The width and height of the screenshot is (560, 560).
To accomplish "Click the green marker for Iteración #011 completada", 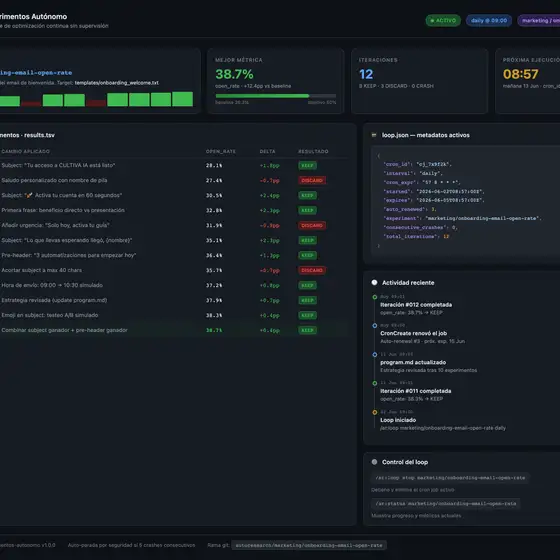I will [x=375, y=383].
